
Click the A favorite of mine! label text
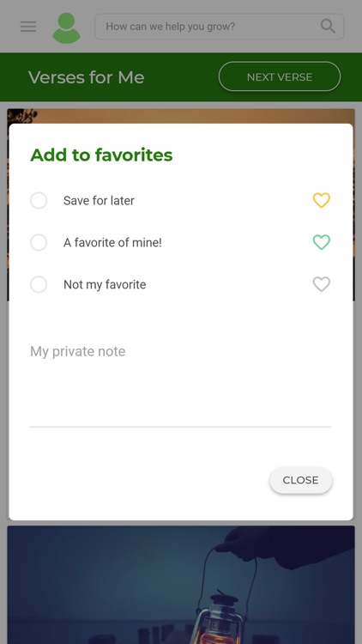(112, 242)
